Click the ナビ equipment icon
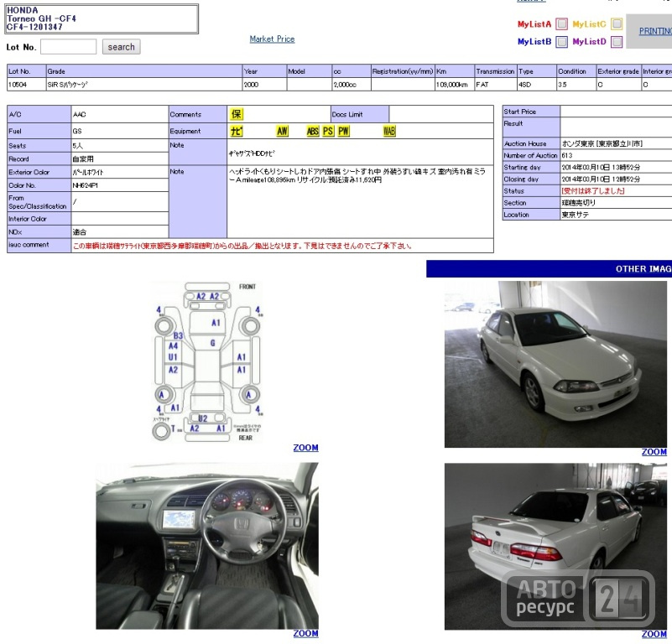The height and width of the screenshot is (644, 672). coord(236,131)
